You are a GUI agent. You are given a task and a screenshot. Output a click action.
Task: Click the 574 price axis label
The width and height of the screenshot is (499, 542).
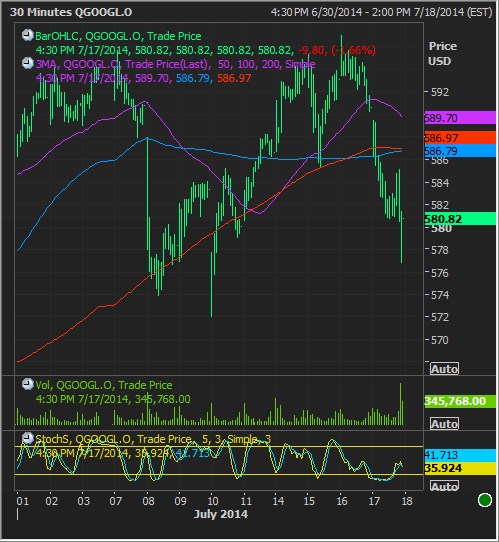click(440, 295)
